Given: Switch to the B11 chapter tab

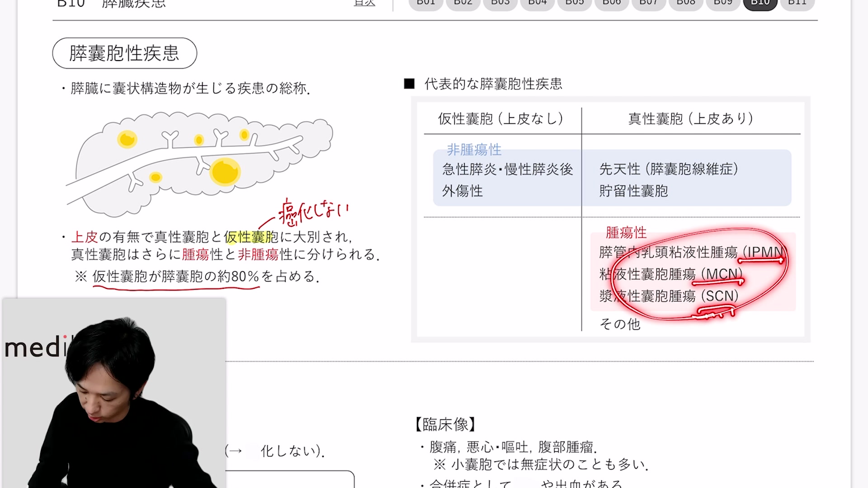Looking at the screenshot, I should [797, 4].
